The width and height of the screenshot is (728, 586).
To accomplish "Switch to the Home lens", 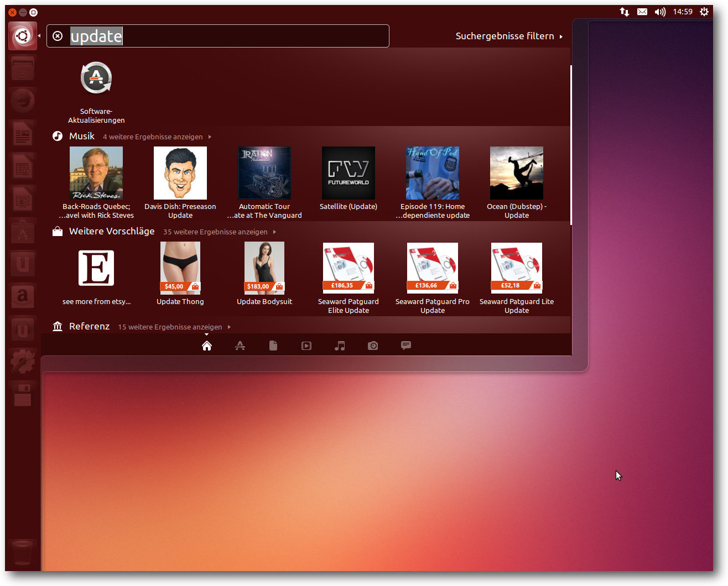I will point(207,346).
